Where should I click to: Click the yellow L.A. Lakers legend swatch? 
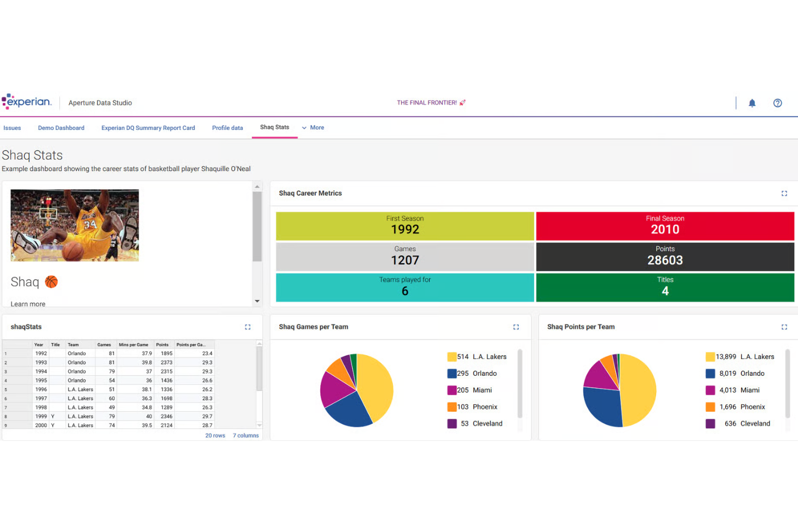[451, 356]
